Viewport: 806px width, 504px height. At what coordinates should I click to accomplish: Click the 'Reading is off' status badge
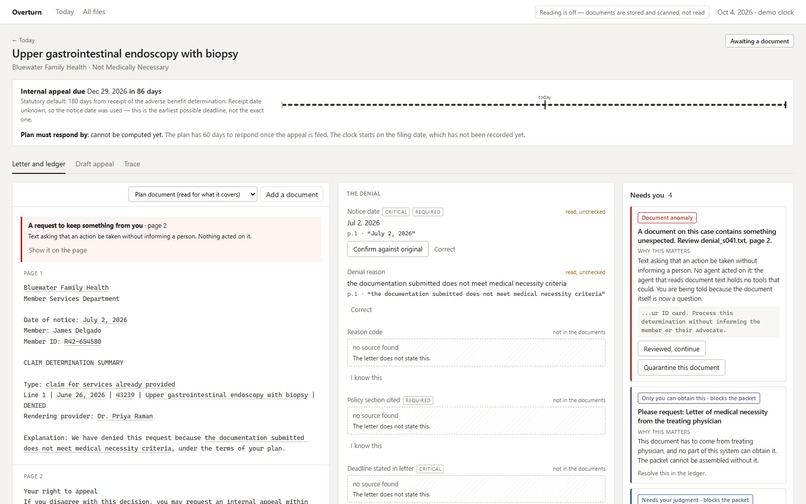(622, 12)
